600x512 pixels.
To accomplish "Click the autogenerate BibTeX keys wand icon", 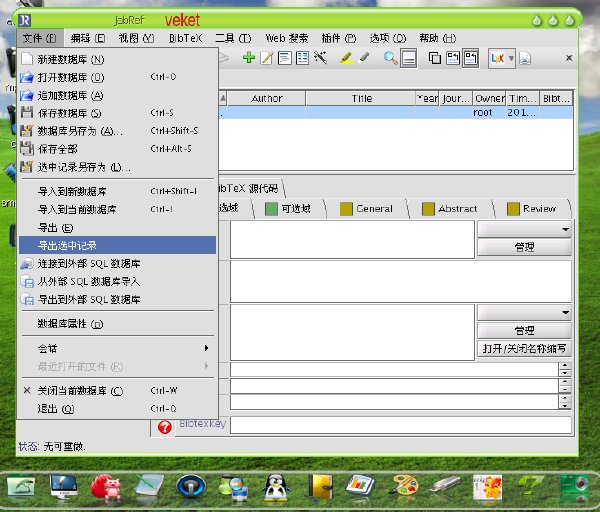I will (320, 58).
